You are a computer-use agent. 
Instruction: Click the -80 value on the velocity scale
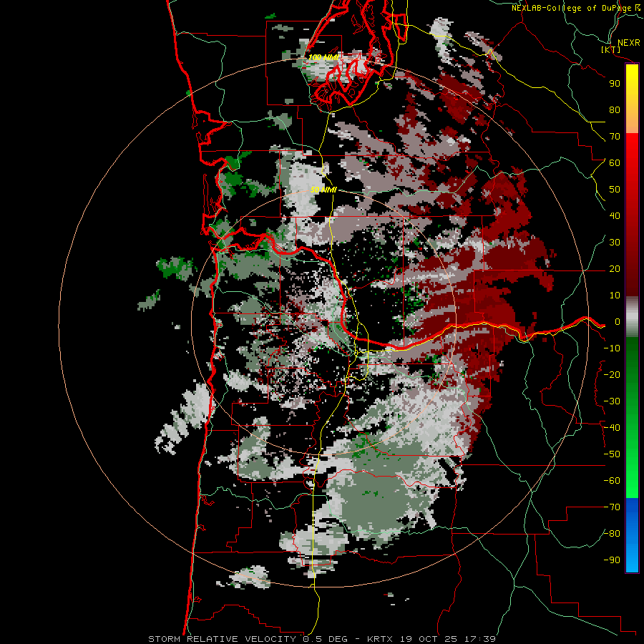pyautogui.click(x=612, y=534)
